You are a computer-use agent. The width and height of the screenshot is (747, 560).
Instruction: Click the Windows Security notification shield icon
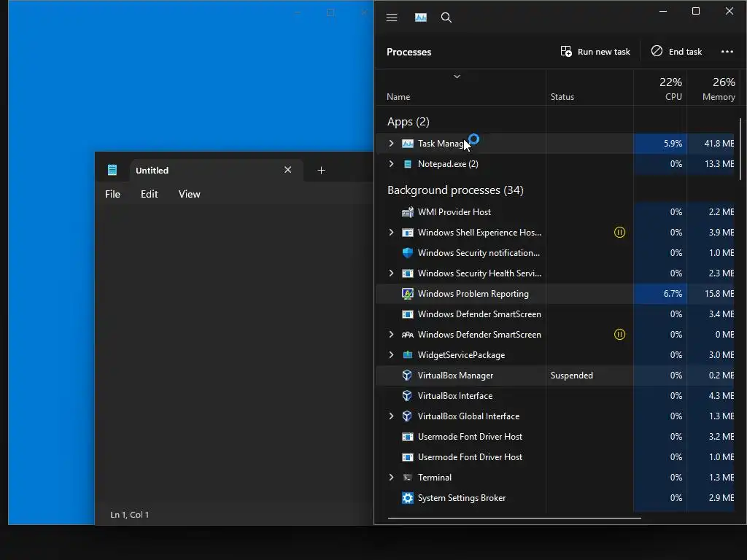[x=407, y=253]
